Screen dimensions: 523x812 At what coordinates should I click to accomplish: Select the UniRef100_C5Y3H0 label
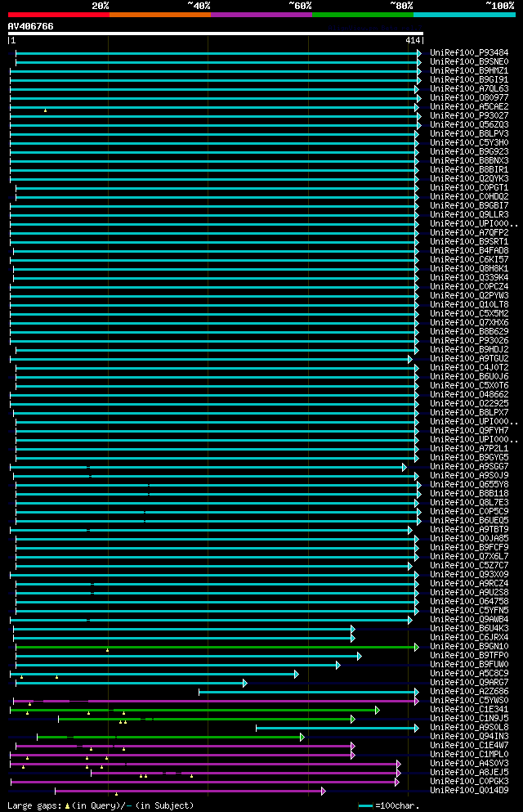point(469,142)
